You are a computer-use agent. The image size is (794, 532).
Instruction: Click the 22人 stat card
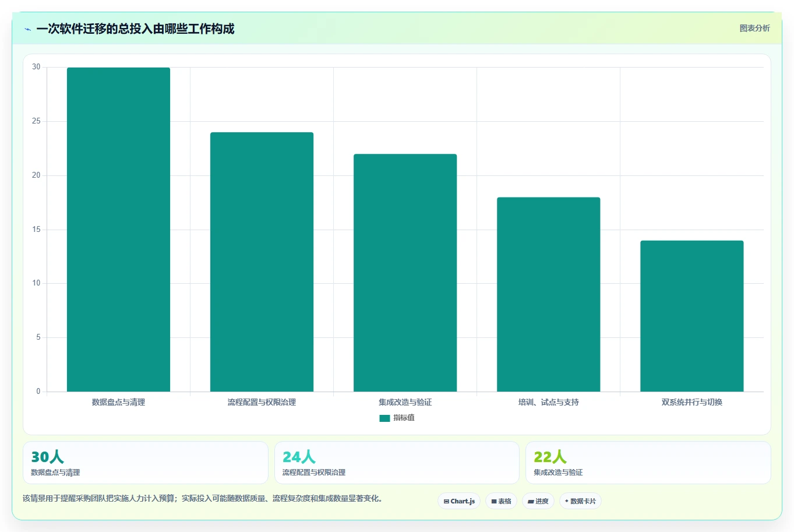click(648, 463)
